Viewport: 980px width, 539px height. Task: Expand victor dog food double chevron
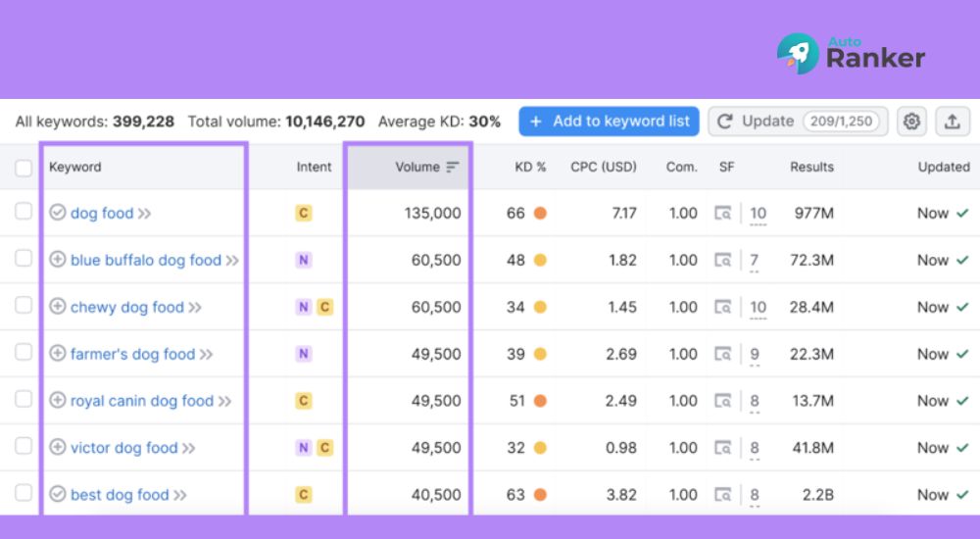coord(189,448)
